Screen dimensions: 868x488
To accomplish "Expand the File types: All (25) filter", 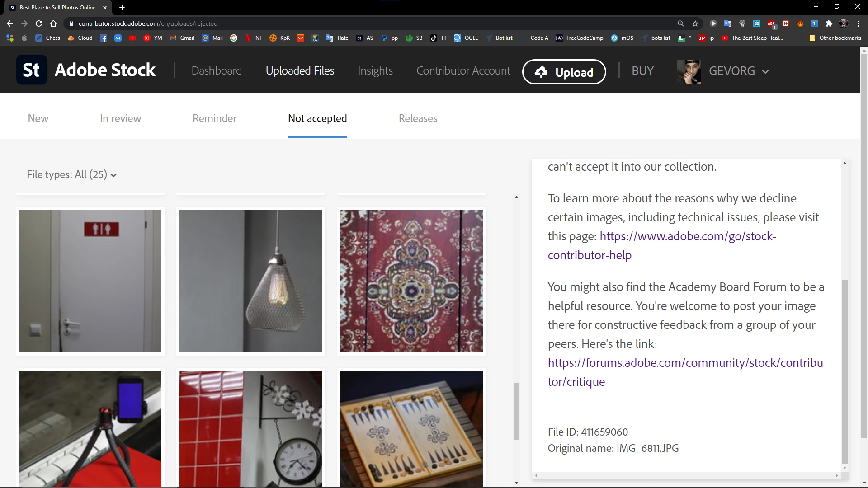I will click(72, 175).
